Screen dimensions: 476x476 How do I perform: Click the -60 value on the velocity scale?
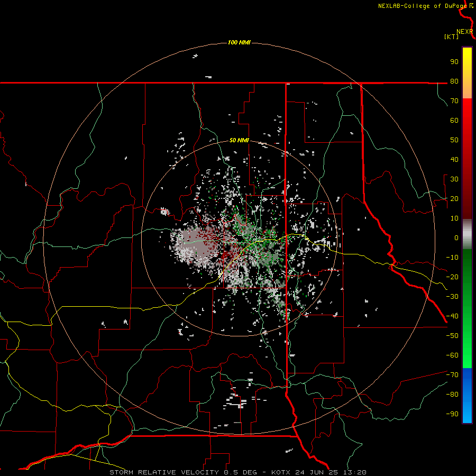(x=452, y=355)
